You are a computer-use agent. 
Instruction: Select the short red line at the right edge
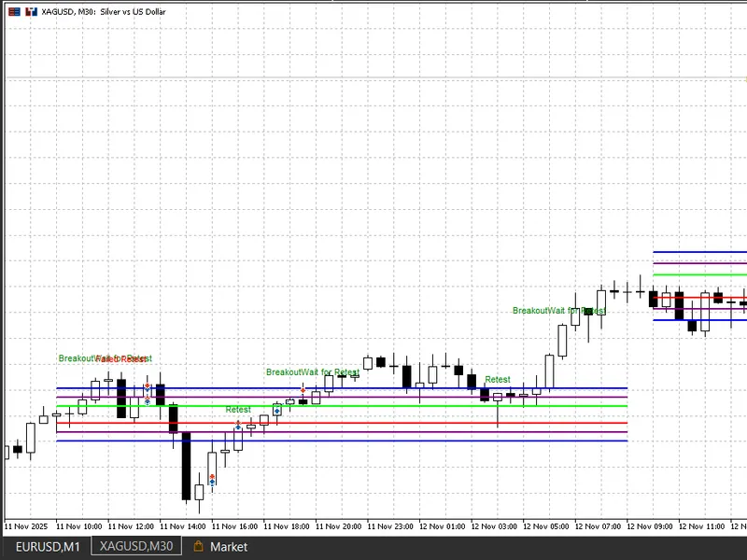tap(699, 298)
